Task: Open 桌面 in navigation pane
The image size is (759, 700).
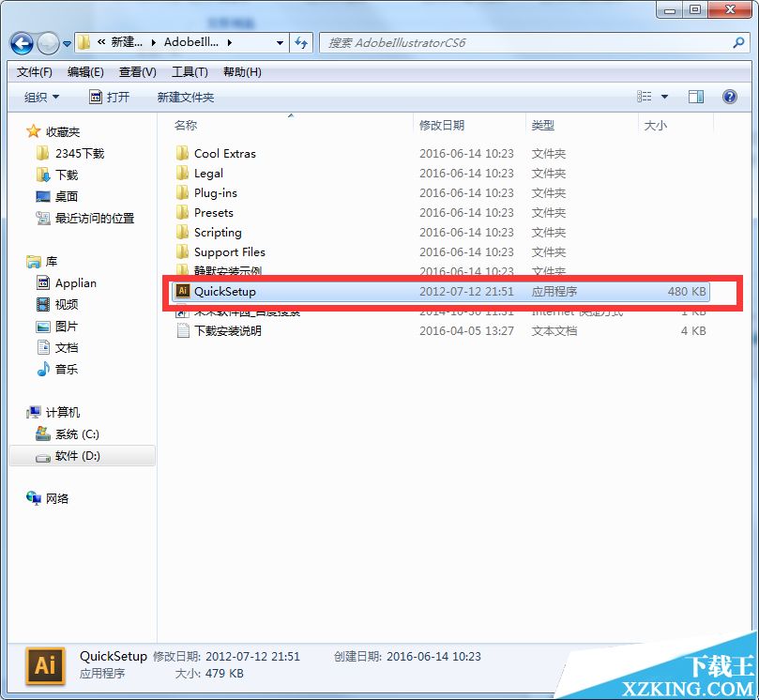Action: [x=57, y=196]
